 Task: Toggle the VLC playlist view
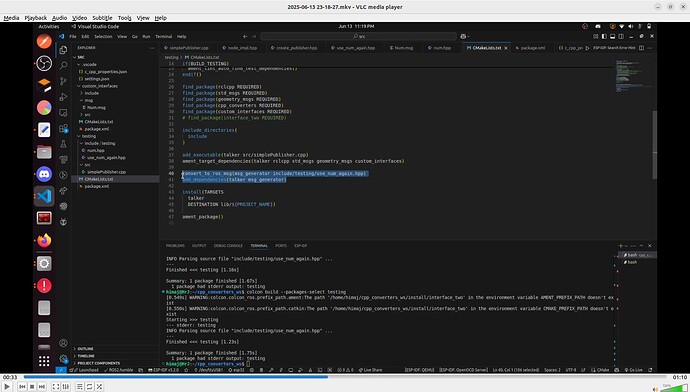(80, 386)
